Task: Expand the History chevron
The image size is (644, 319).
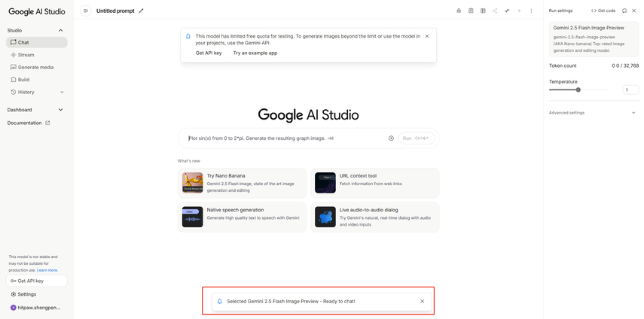Action: coord(62,93)
